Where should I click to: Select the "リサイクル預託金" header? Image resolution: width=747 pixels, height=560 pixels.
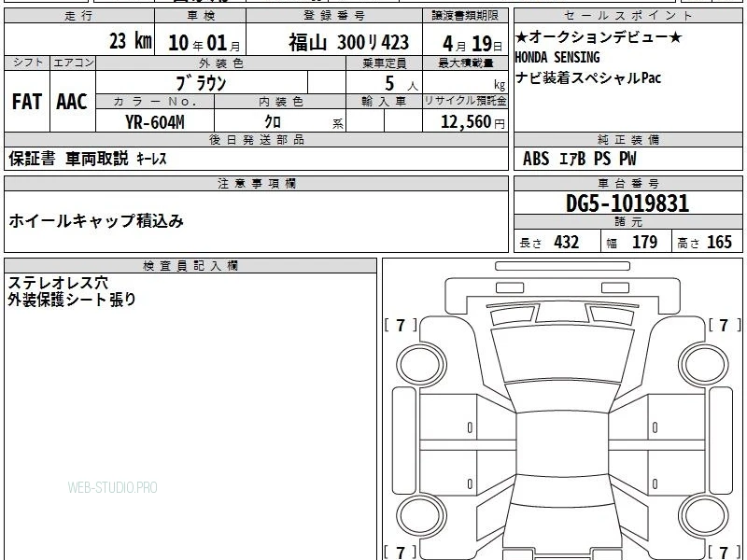click(465, 101)
